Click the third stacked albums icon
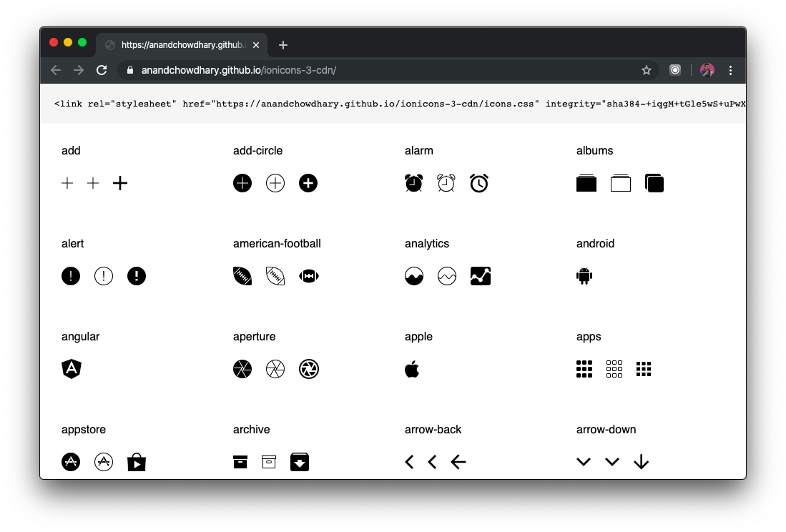The height and width of the screenshot is (532, 786). 654,183
